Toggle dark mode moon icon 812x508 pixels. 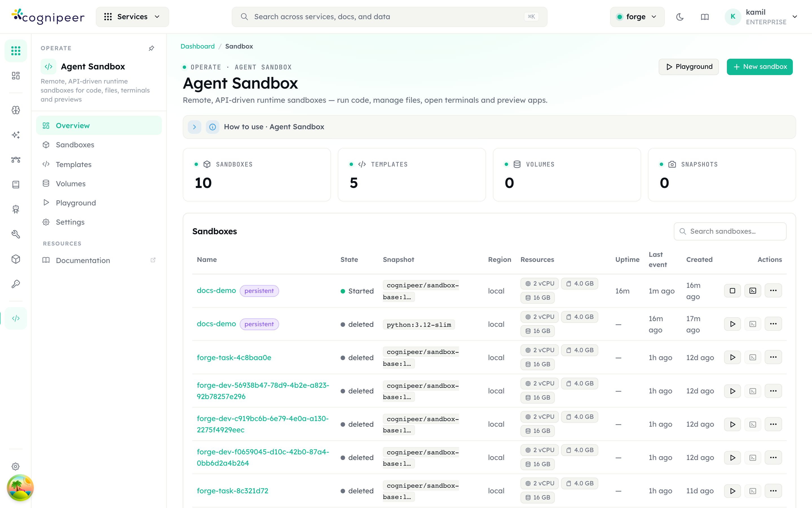pyautogui.click(x=680, y=17)
